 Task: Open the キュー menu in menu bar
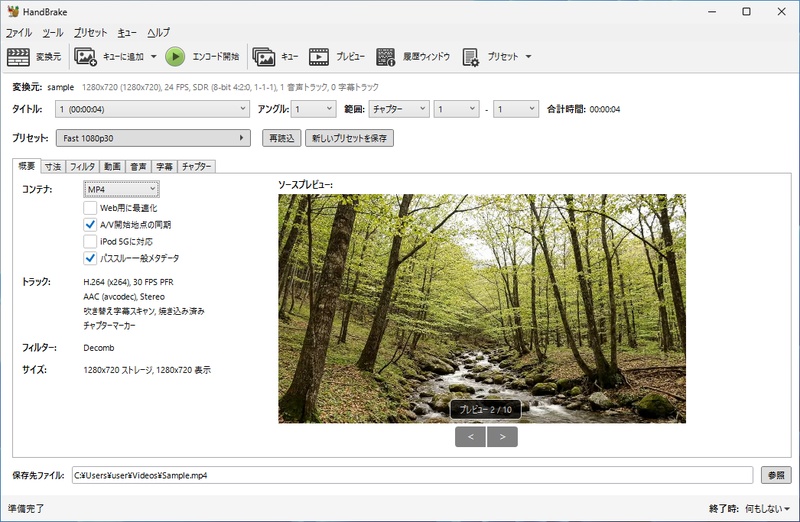click(127, 33)
